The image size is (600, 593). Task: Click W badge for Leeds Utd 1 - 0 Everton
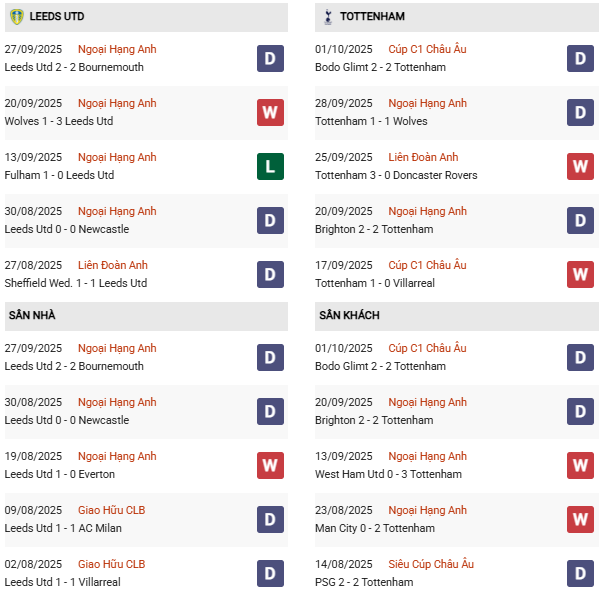(x=270, y=465)
